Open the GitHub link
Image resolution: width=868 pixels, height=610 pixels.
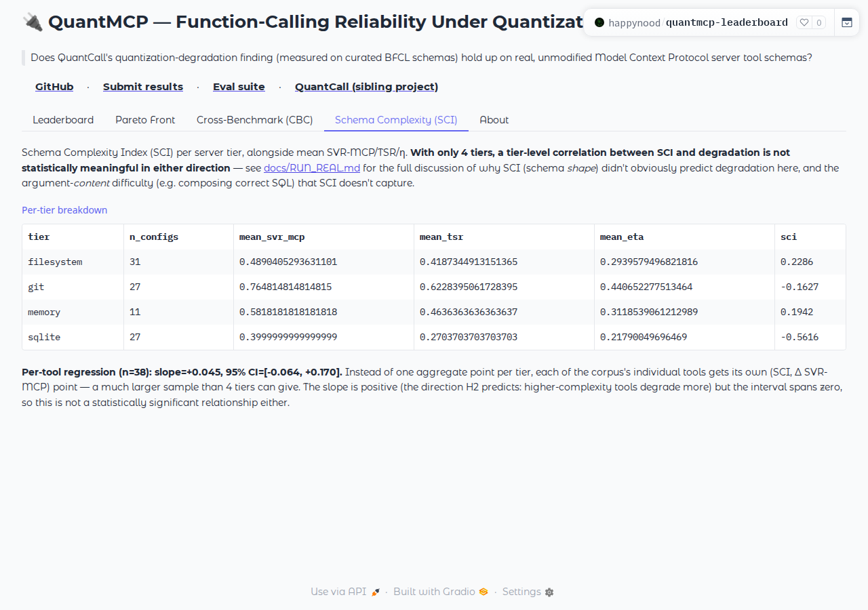54,87
